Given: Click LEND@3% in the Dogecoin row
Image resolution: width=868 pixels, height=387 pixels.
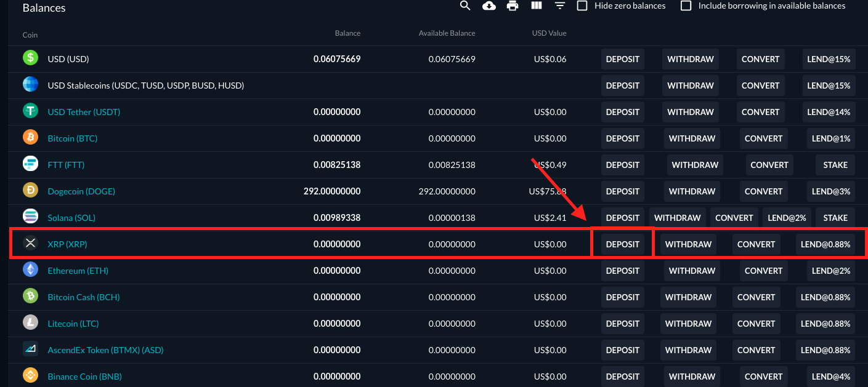Looking at the screenshot, I should pyautogui.click(x=831, y=191).
